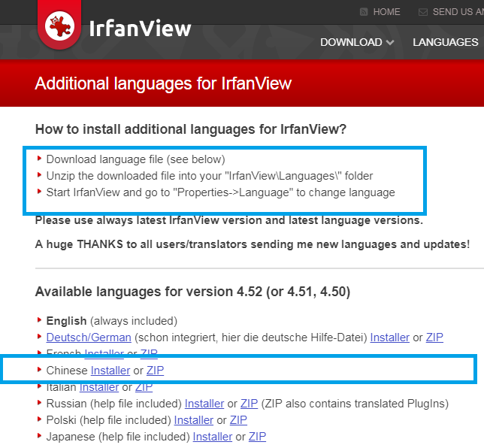Click the IrfanView red cat logo
The width and height of the screenshot is (484, 448).
(x=59, y=26)
